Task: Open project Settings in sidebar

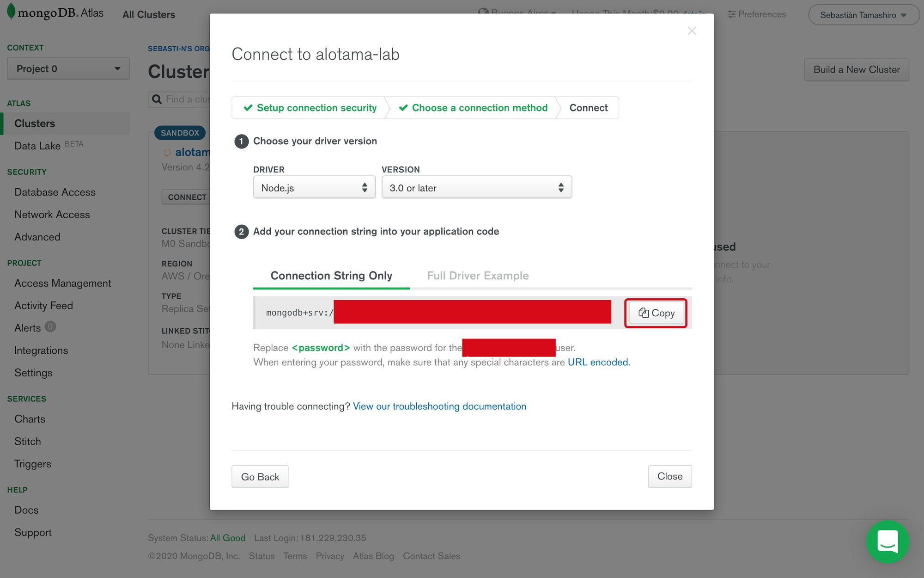Action: coord(33,373)
